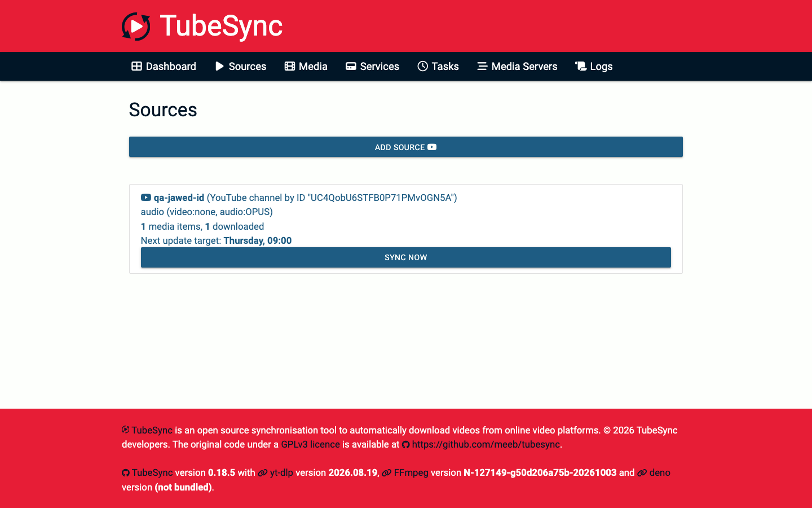
Task: Click small TubeSync icon in footer description
Action: click(126, 430)
